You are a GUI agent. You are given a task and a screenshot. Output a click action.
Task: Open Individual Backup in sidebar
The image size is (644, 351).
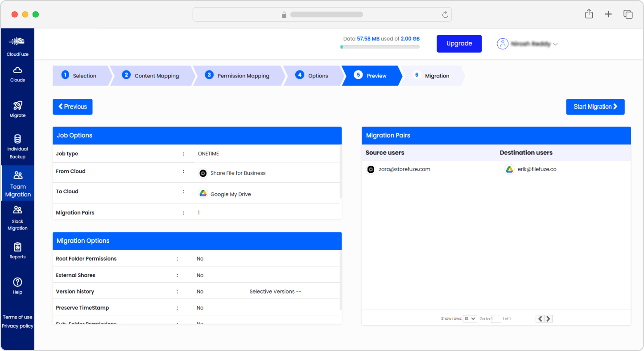[17, 147]
